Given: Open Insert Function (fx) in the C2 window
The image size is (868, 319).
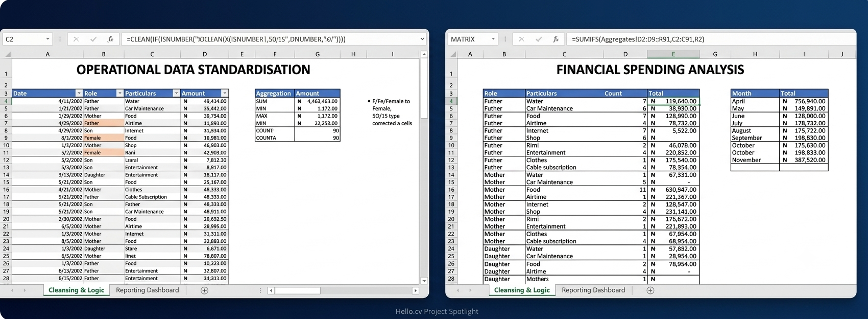Looking at the screenshot, I should pyautogui.click(x=110, y=39).
